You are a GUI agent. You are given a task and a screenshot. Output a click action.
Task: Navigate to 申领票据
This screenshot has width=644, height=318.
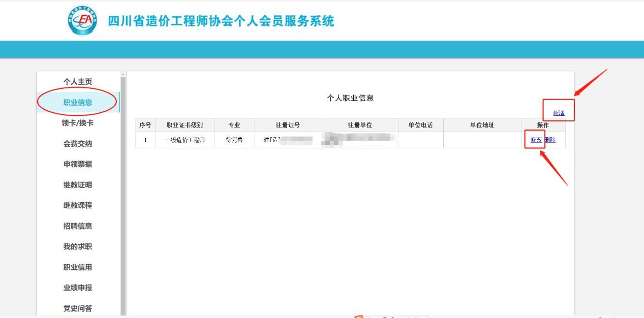[x=78, y=164]
